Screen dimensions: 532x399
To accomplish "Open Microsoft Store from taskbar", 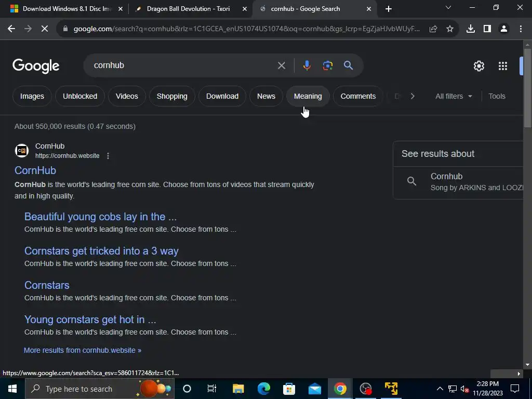I will click(x=289, y=389).
